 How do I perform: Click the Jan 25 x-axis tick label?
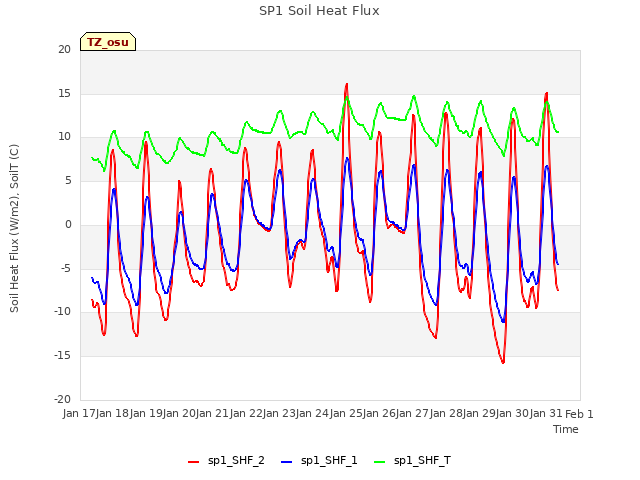pyautogui.click(x=346, y=413)
